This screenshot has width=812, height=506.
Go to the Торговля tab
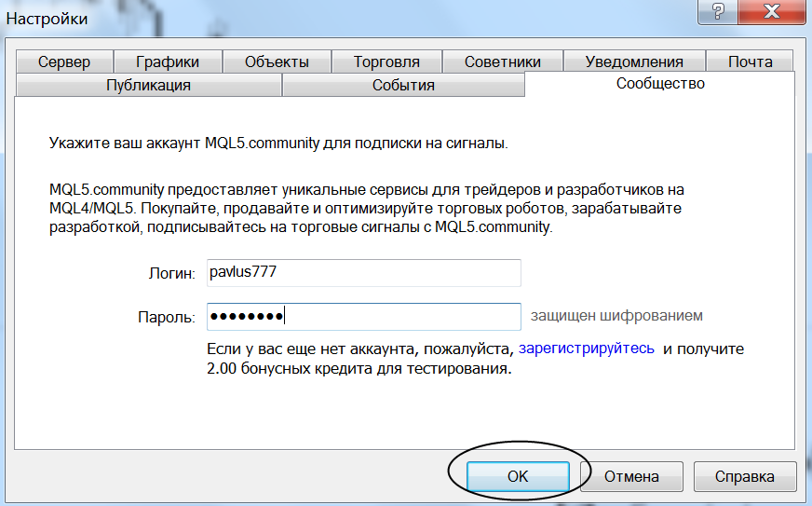386,62
